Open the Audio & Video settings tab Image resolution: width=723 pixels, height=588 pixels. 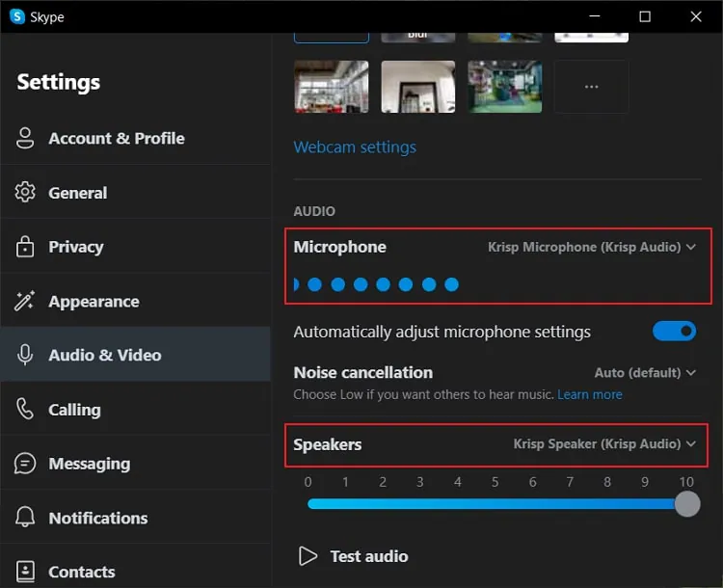[104, 355]
